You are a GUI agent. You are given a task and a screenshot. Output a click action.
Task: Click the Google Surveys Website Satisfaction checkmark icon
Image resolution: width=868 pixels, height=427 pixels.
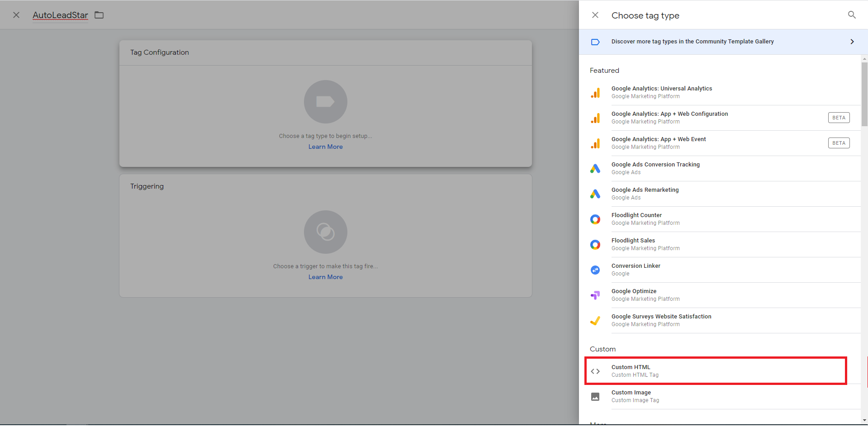point(595,320)
